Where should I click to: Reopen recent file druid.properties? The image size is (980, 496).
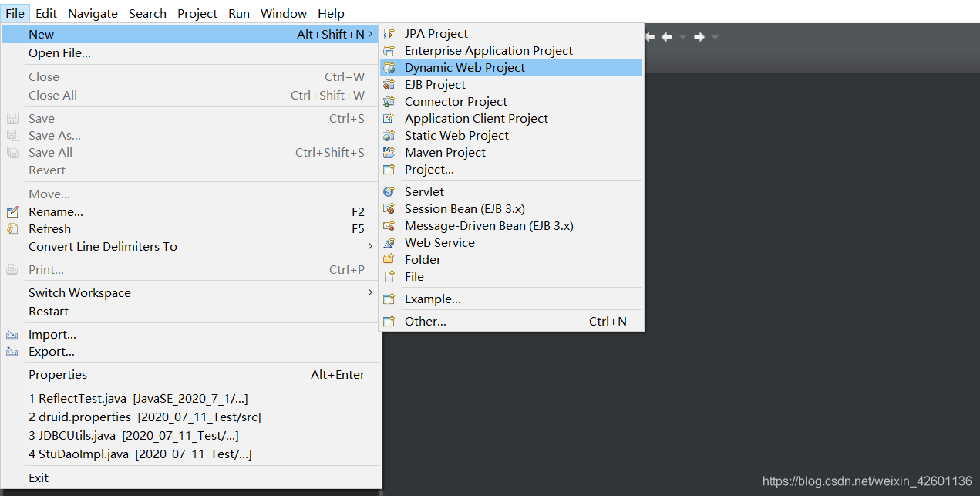click(x=144, y=417)
